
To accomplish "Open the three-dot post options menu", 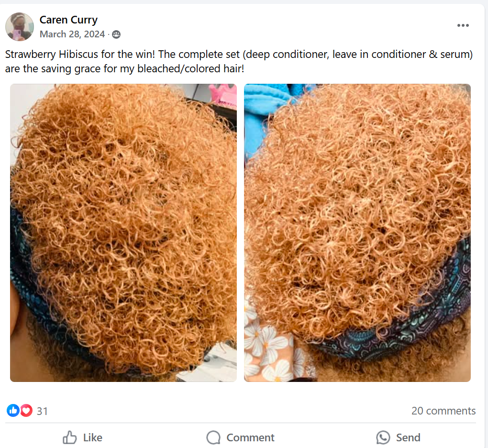I will tap(463, 25).
